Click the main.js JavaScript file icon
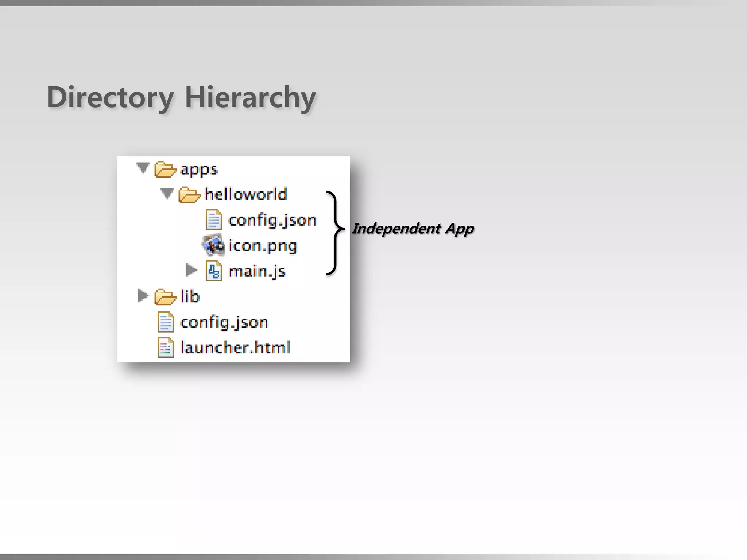 pyautogui.click(x=214, y=271)
